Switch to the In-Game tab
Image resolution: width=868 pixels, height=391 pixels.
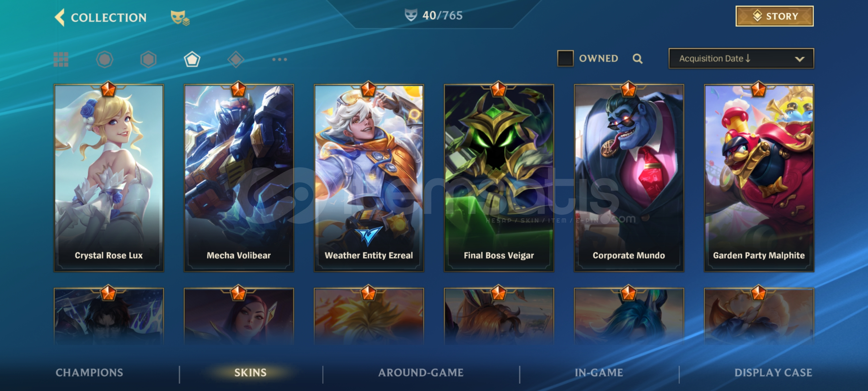point(599,373)
